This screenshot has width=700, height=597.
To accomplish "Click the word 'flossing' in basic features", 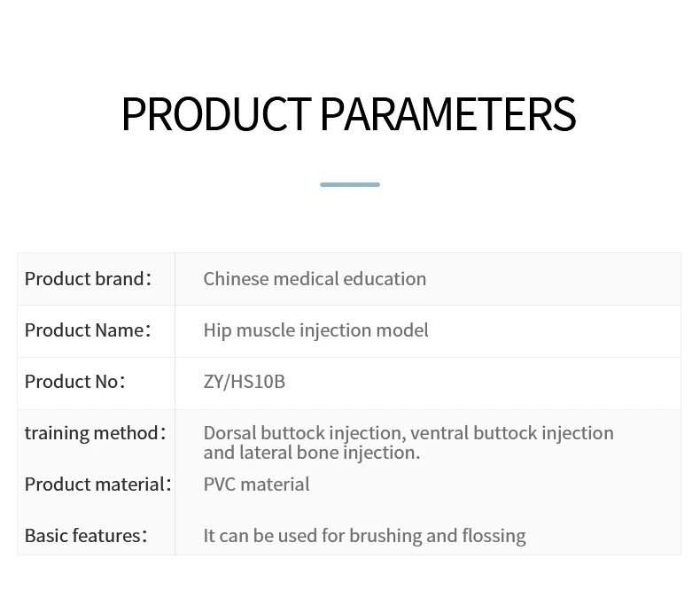I will tap(493, 536).
